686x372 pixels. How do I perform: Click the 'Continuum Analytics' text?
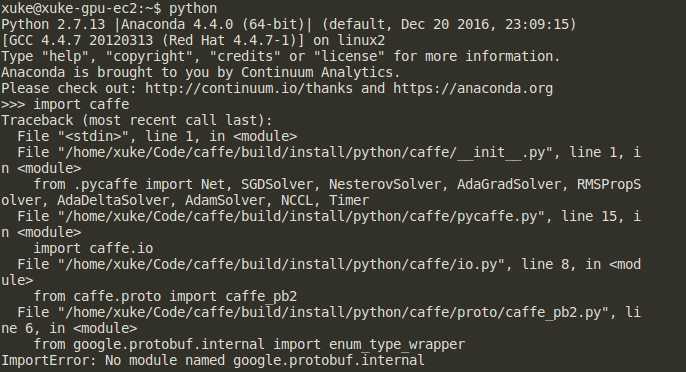(x=317, y=72)
